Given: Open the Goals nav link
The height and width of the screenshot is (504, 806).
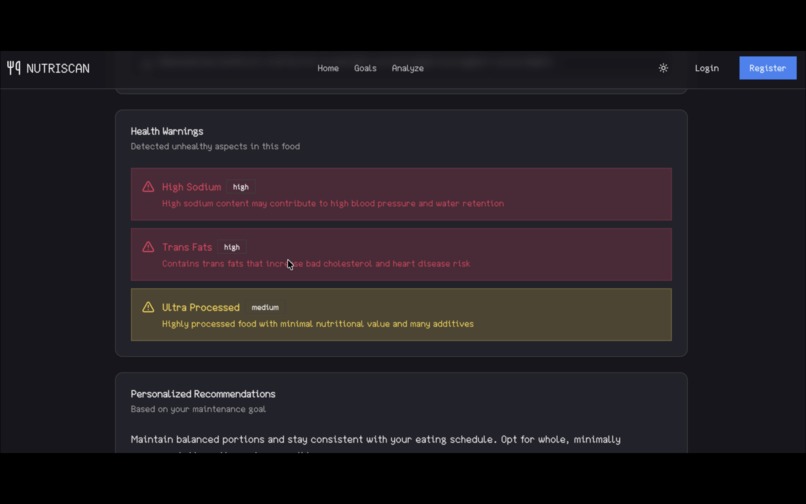Looking at the screenshot, I should [365, 68].
